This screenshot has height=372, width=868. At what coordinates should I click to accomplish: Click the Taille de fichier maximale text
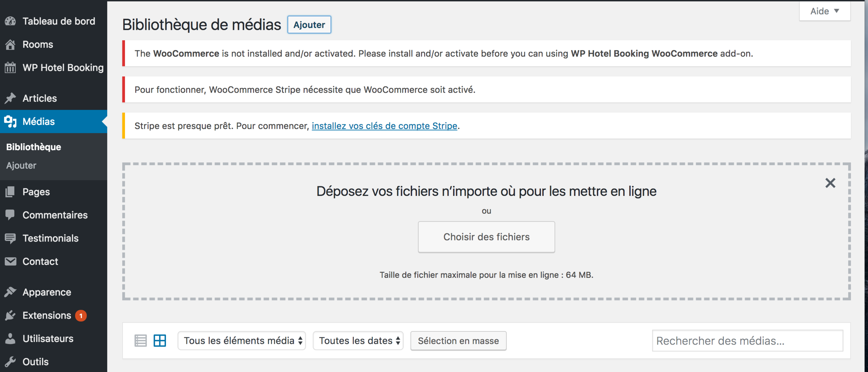[486, 275]
